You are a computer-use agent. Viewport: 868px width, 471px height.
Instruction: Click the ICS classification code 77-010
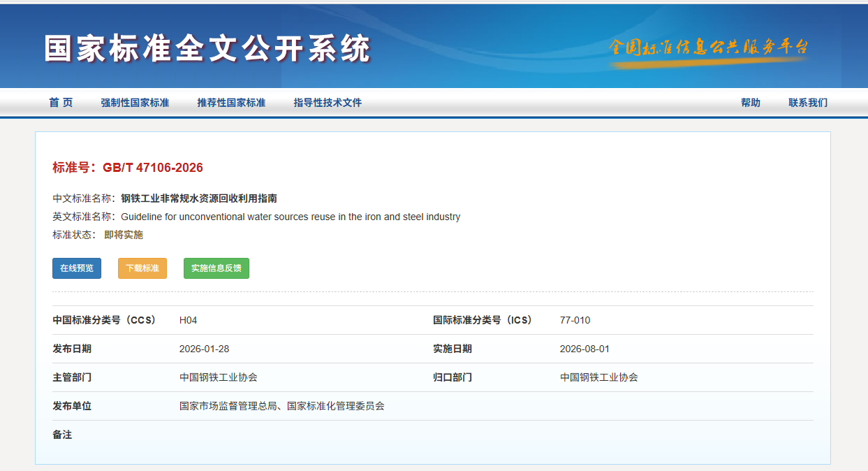click(573, 319)
